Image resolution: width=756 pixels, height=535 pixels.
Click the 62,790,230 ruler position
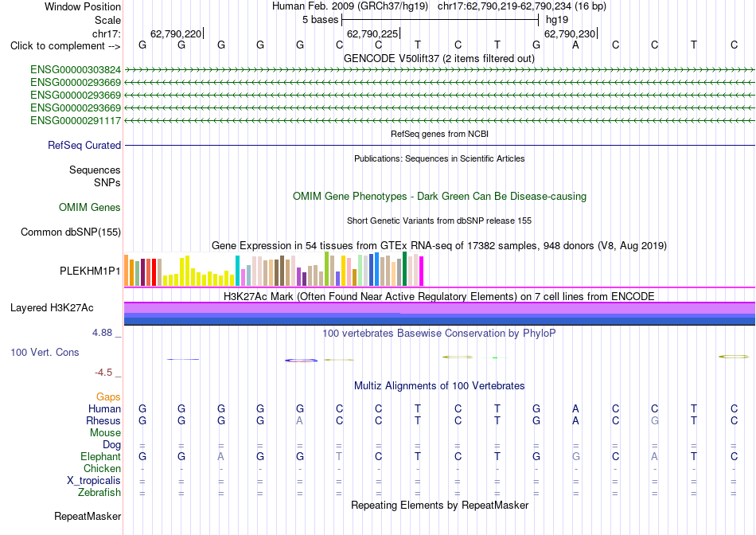[x=570, y=33]
